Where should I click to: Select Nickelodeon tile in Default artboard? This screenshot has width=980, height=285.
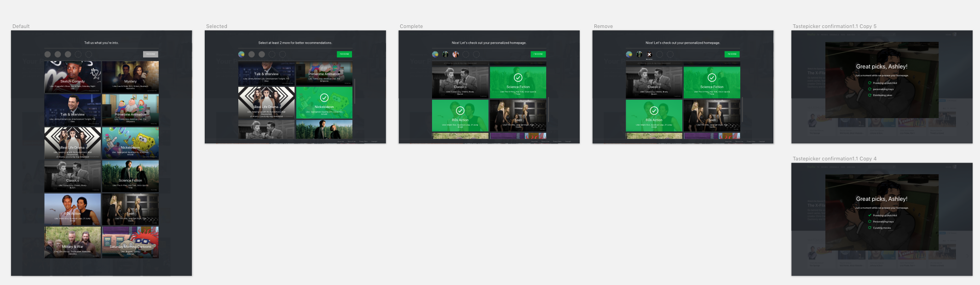(x=130, y=143)
